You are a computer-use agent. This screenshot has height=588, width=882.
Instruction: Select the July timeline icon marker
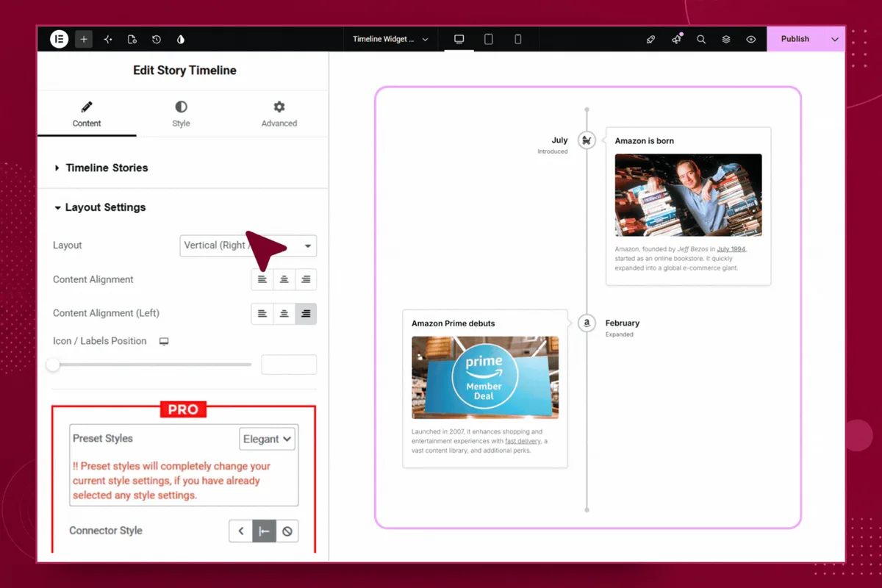[587, 140]
